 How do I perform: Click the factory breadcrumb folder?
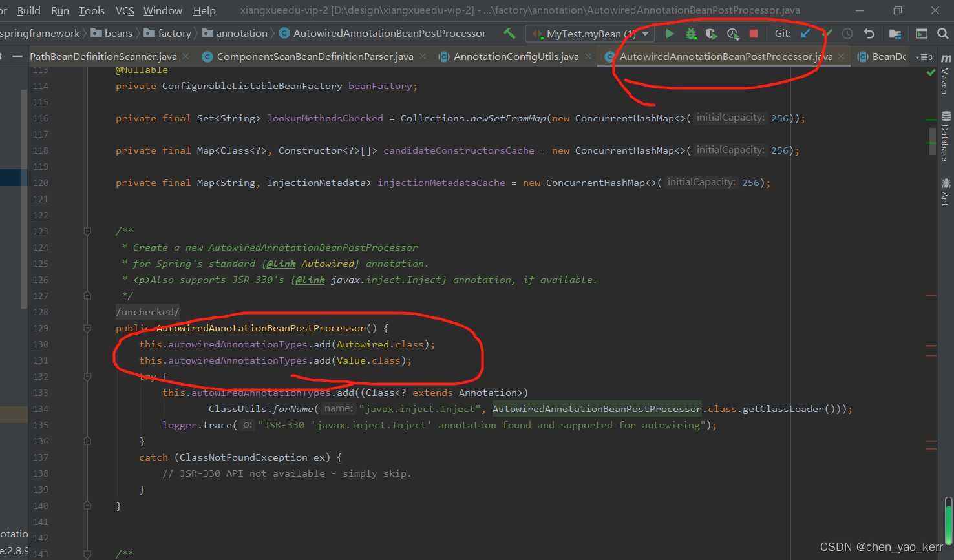point(167,34)
